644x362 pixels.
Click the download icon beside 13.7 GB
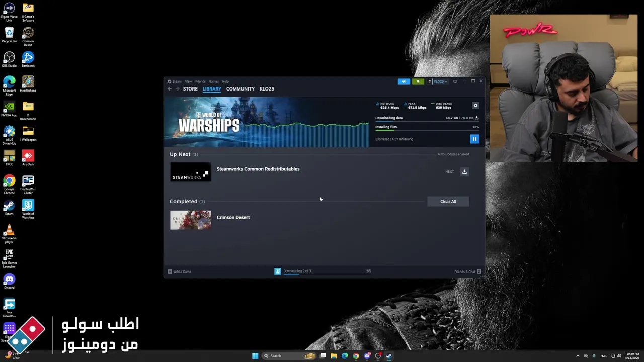476,118
